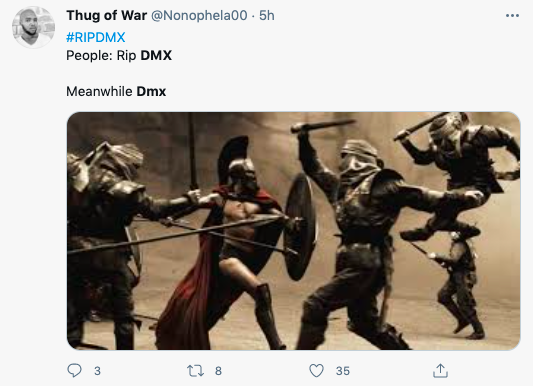Visit the @Nonophela00 handle link

click(x=199, y=16)
